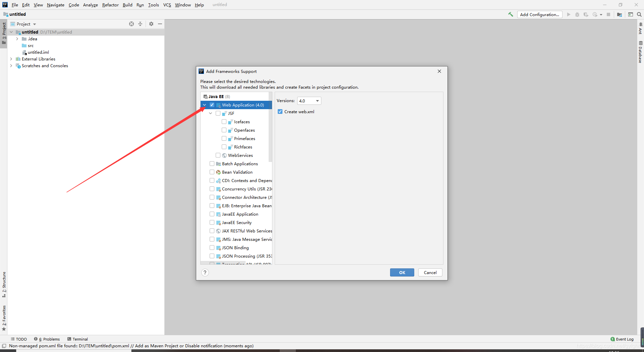Select the untitled.iml file
Image resolution: width=644 pixels, height=352 pixels.
[x=38, y=52]
